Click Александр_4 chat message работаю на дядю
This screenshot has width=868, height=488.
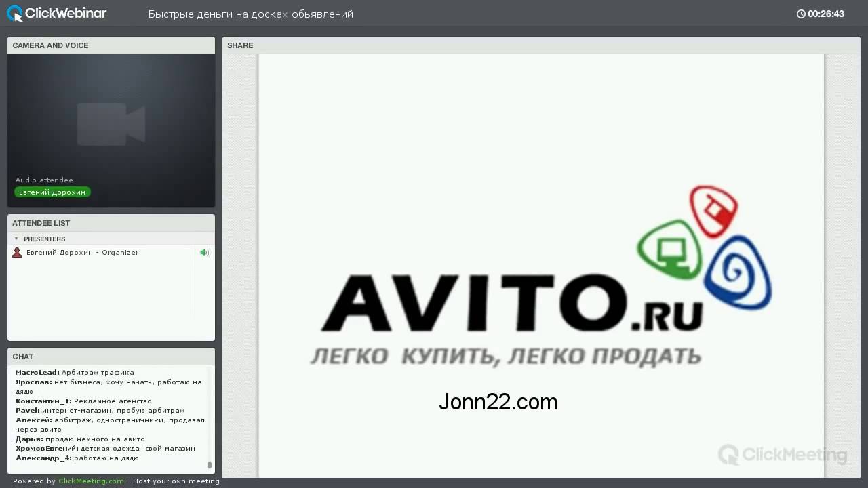tap(77, 458)
